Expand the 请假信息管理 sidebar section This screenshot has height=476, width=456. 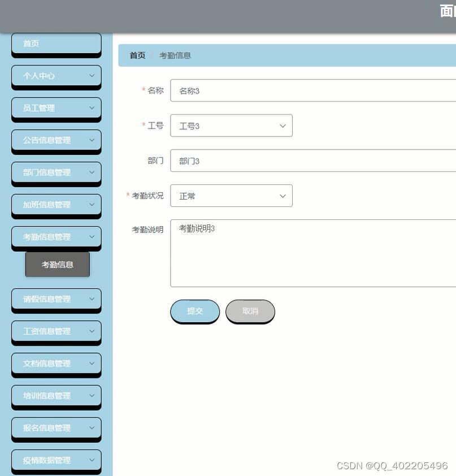coord(56,298)
